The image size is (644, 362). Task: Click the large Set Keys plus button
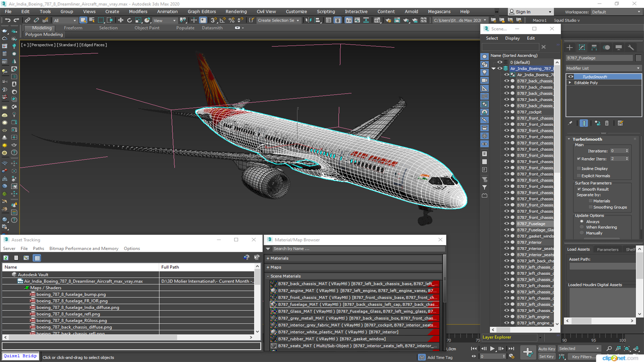tap(528, 352)
